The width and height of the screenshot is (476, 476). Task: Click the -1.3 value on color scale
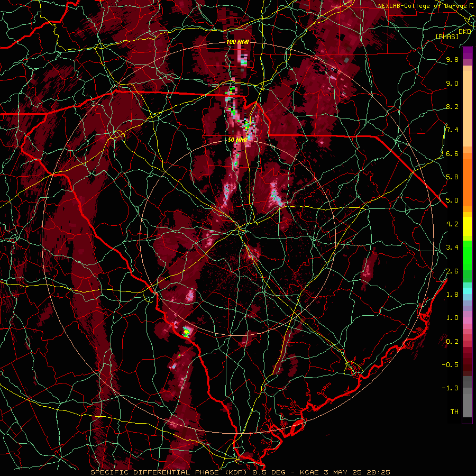(450, 388)
